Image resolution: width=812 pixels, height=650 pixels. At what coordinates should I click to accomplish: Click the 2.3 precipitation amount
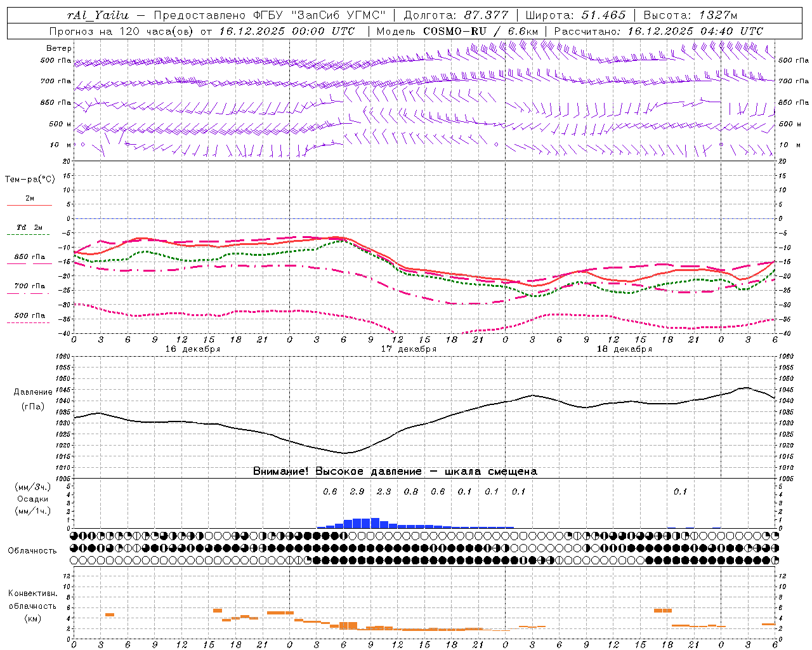coord(384,492)
